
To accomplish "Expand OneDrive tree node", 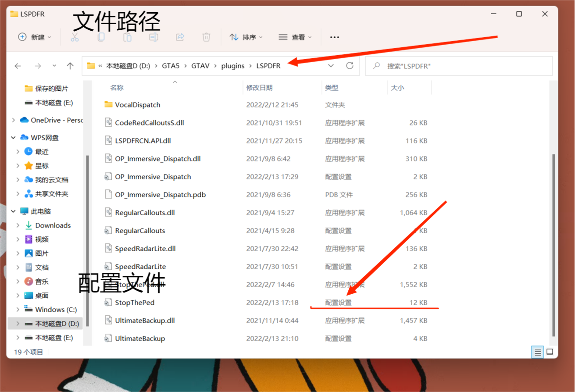I will [14, 120].
